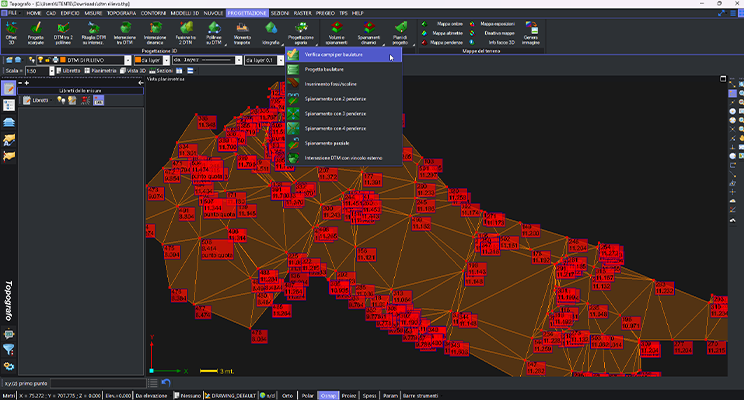This screenshot has width=744, height=400.
Task: Switch to Sezioni view
Action: pyautogui.click(x=161, y=71)
